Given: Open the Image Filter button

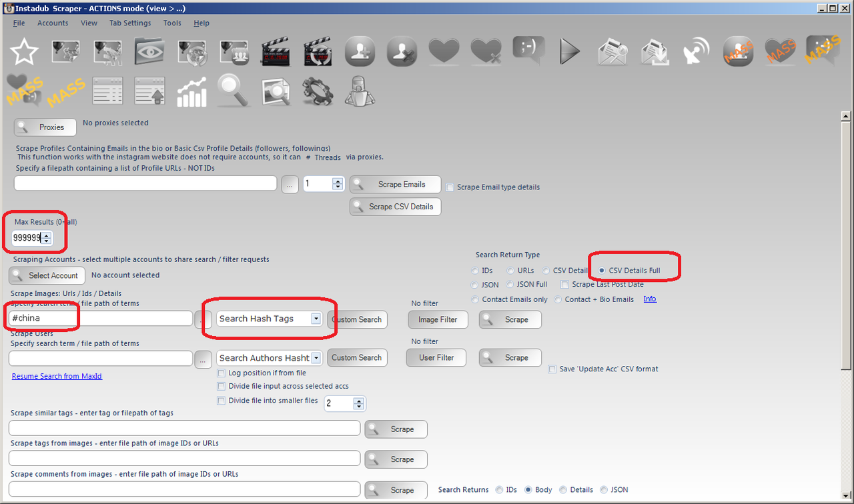Looking at the screenshot, I should click(x=438, y=319).
